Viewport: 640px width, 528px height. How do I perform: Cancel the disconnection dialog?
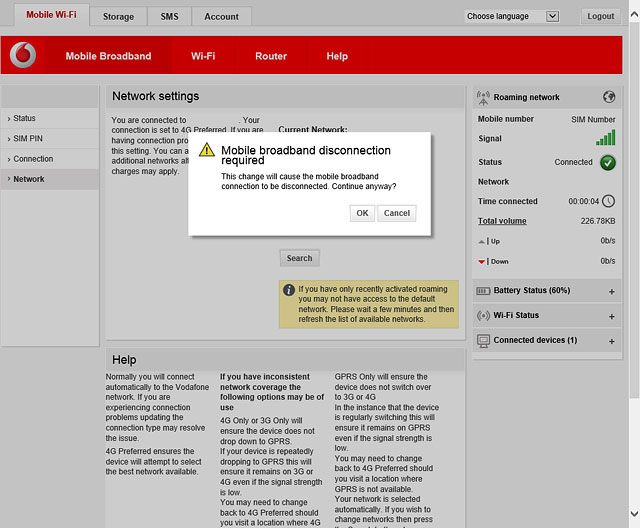[x=397, y=213]
